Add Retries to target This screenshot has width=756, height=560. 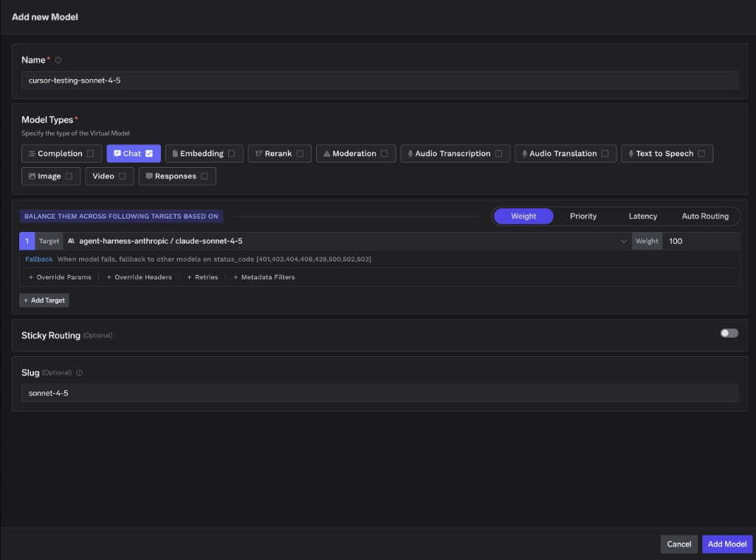coord(202,277)
